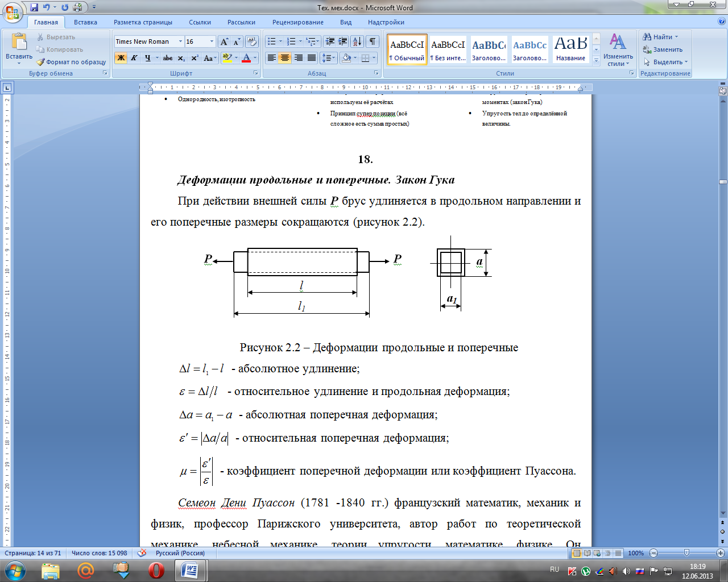The image size is (728, 582).
Task: Open Opera browser in taskbar
Action: coord(156,570)
